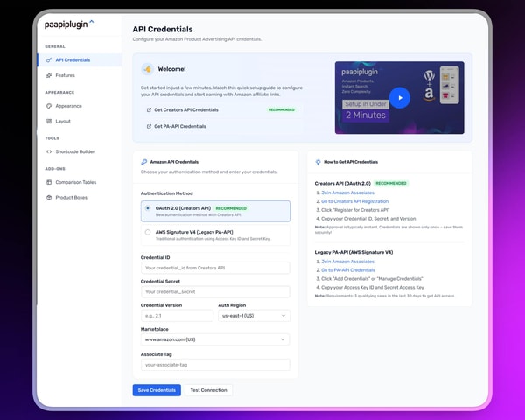Open the Shortcode Builder tool
Viewport: 525px width, 420px height.
[x=80, y=151]
